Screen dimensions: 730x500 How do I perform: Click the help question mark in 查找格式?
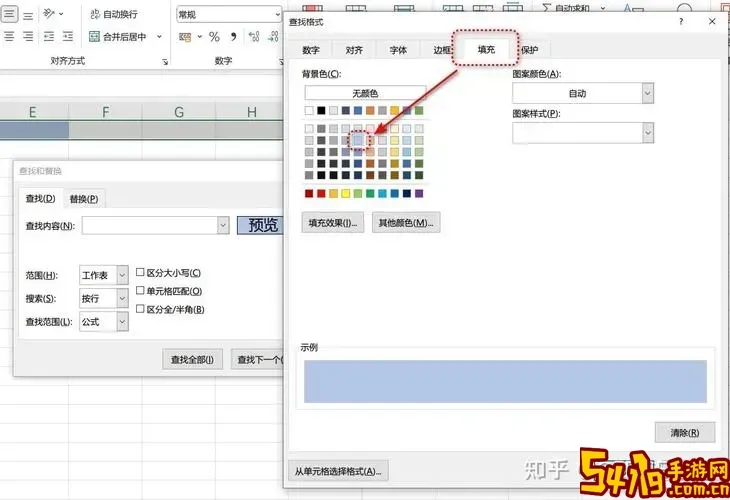click(681, 21)
